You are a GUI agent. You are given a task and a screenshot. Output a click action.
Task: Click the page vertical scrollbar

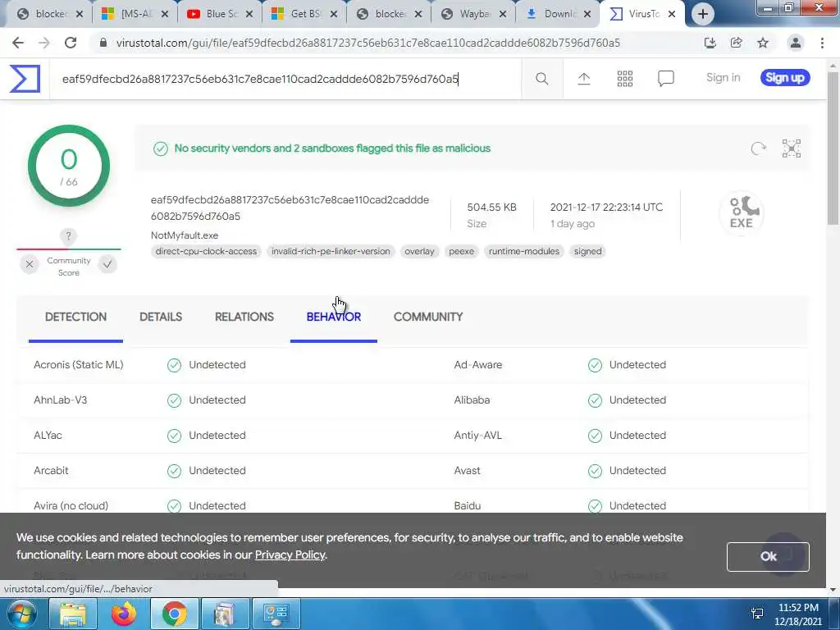point(833,149)
